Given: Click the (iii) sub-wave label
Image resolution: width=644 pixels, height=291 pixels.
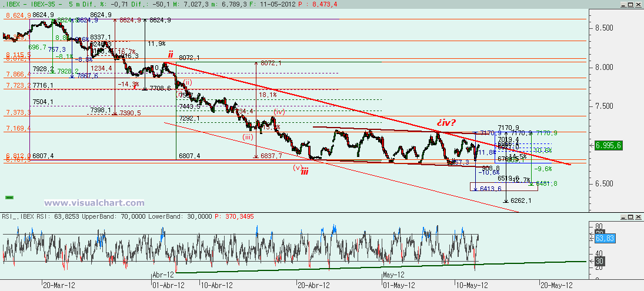Looking at the screenshot, I should (248, 137).
